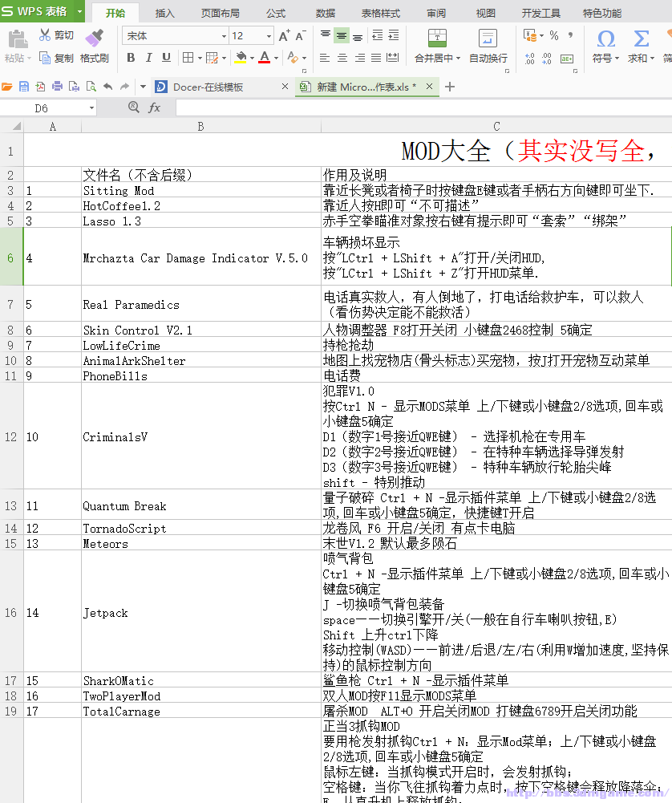This screenshot has height=803, width=672.
Task: Toggle Italic formatting
Action: (148, 58)
